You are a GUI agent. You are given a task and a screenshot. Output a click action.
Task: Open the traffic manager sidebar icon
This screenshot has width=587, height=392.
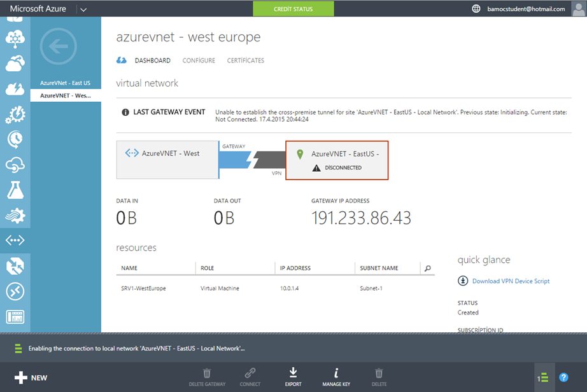15,267
